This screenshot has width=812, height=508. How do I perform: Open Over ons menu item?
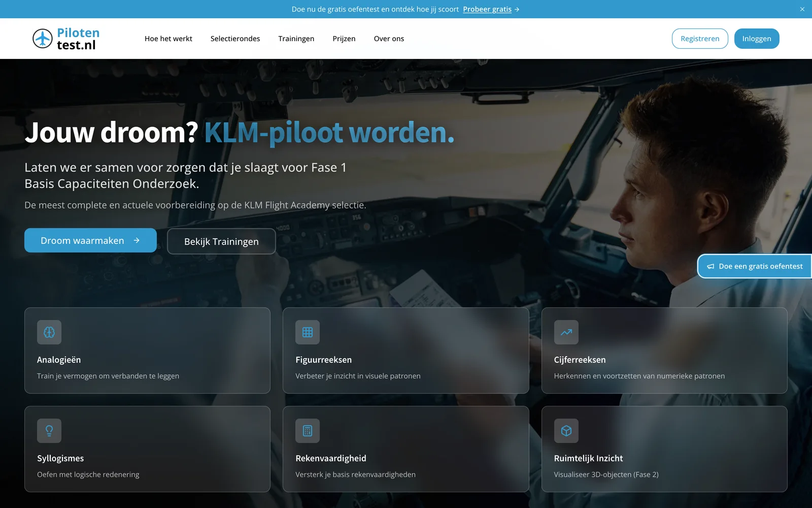389,39
